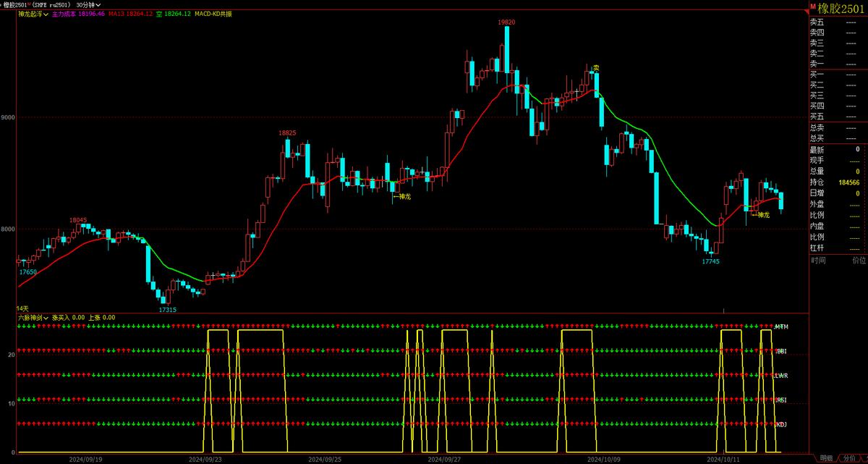Click the 2024/09/25 date on time axis
This screenshot has height=464, width=868.
[324, 458]
